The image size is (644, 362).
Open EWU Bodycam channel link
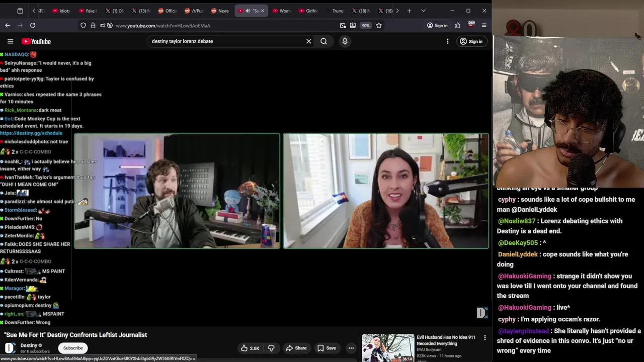coord(429,350)
